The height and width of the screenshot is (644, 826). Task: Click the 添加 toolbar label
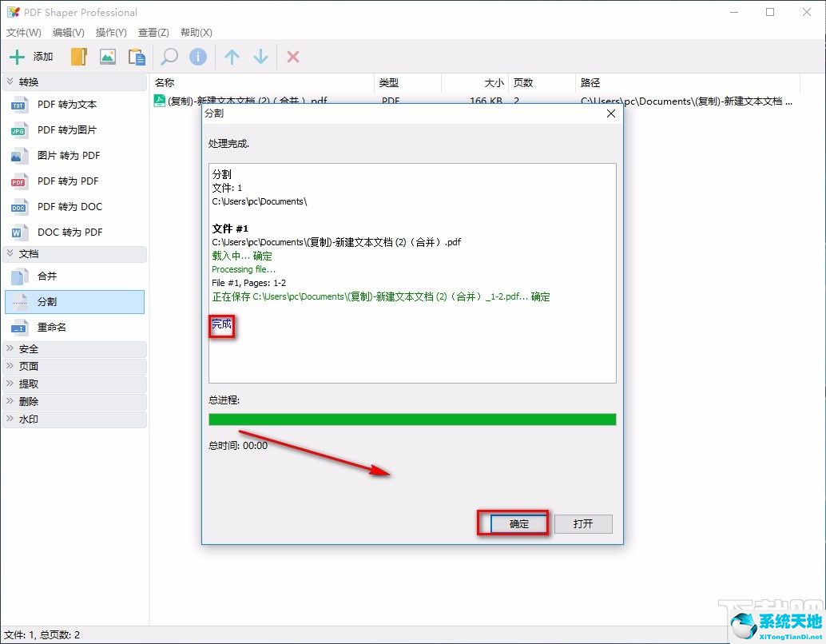tap(43, 57)
